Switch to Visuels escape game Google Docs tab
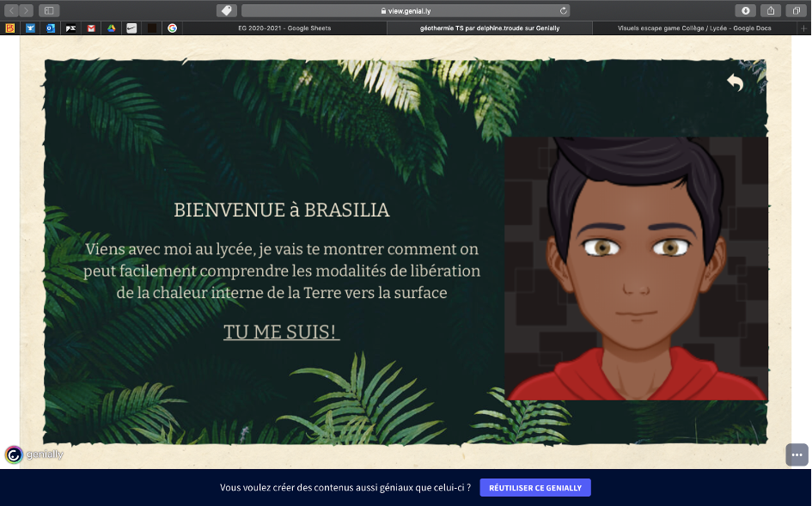This screenshot has height=506, width=812. [694, 28]
